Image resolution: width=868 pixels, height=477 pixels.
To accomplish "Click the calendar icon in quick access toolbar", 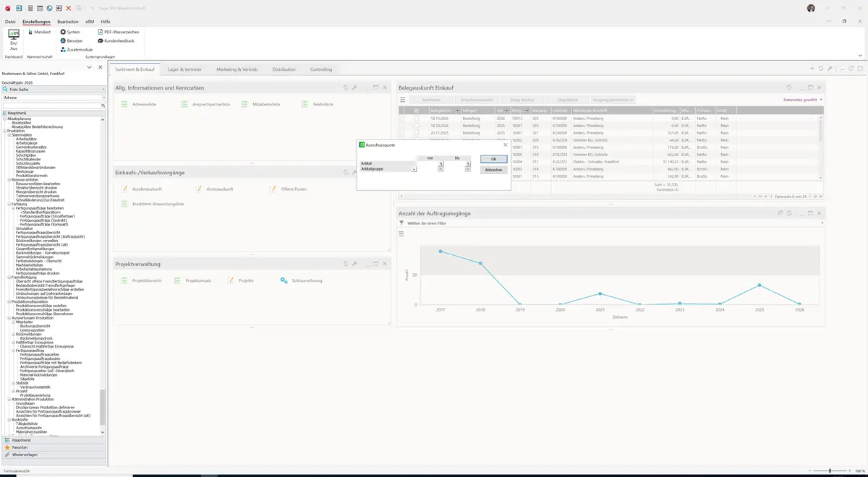I will [39, 8].
